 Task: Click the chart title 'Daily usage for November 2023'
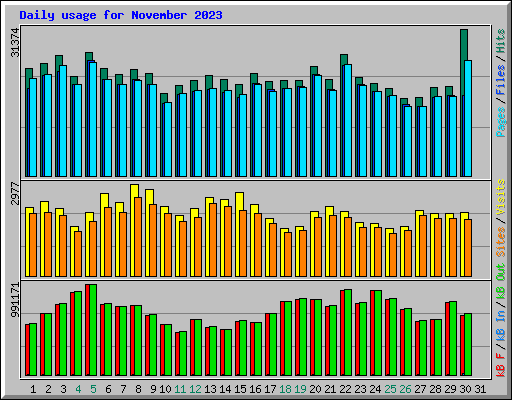(x=121, y=15)
